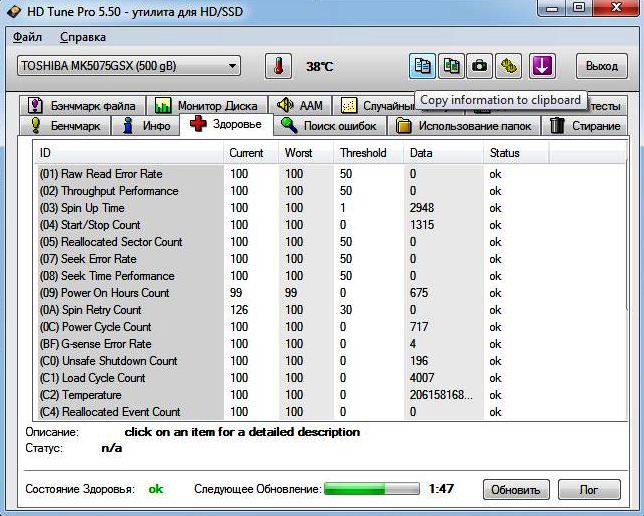Switch to the Поиск ошибок tab
Image resolution: width=644 pixels, height=516 pixels.
(330, 125)
